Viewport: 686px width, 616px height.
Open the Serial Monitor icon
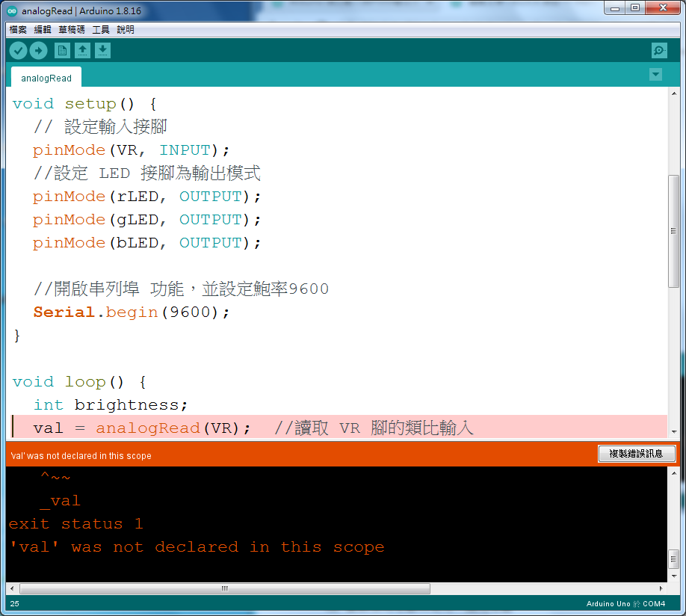coord(659,51)
